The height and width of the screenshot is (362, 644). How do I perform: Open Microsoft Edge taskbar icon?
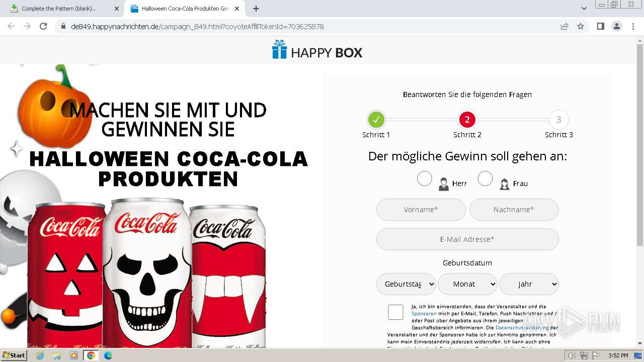pos(108,355)
